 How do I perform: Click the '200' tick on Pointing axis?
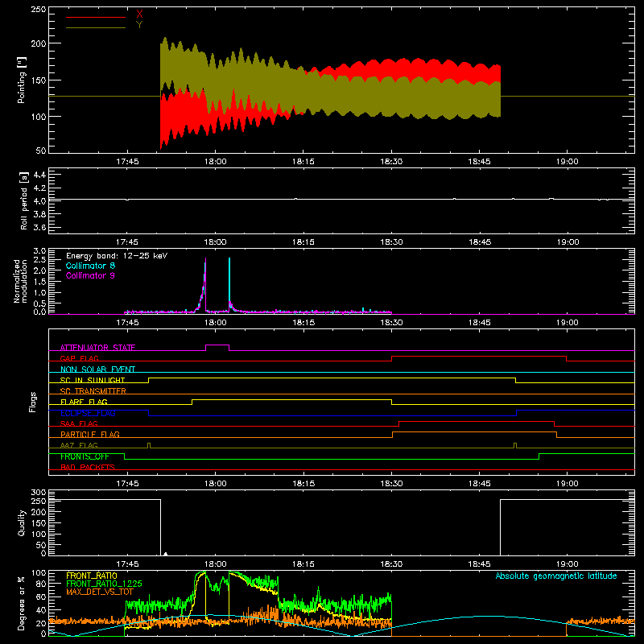coord(39,43)
